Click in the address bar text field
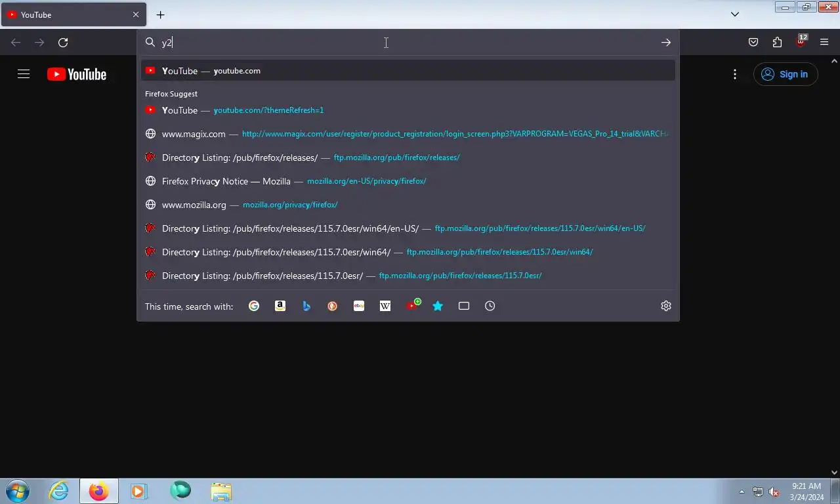The width and height of the screenshot is (840, 504). coord(407,43)
